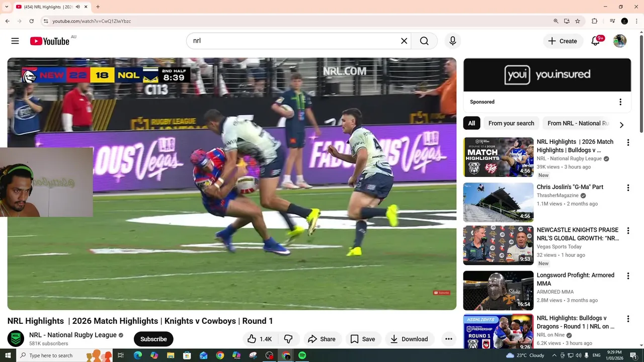644x362 pixels.
Task: Open NRL channel avatar
Action: click(16, 339)
